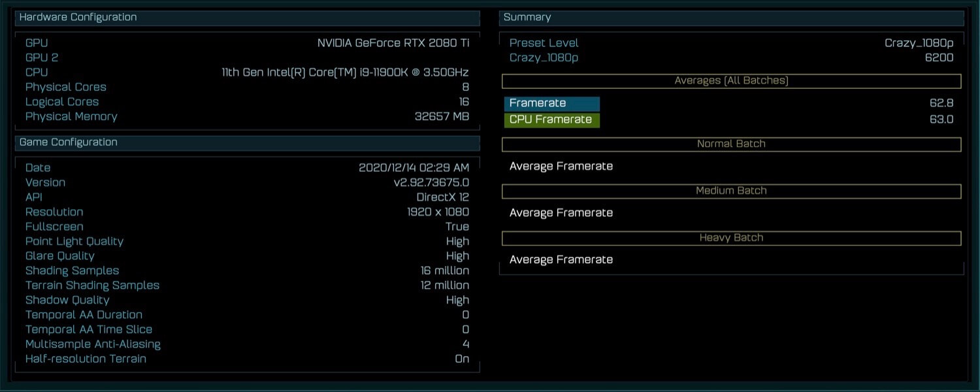Click the score 6200
Viewport: 980px width, 392px height.
[x=939, y=57]
